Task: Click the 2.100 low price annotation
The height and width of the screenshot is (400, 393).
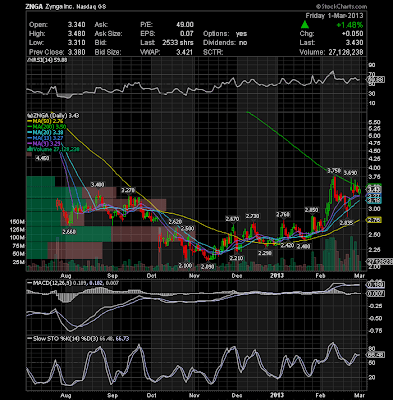Action: 186,265
